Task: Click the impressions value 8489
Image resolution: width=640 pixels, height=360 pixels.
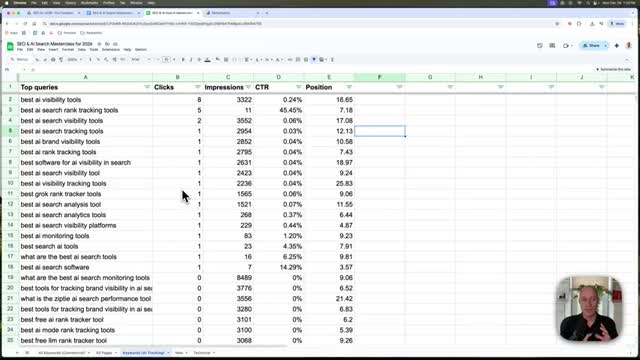Action: click(244, 278)
